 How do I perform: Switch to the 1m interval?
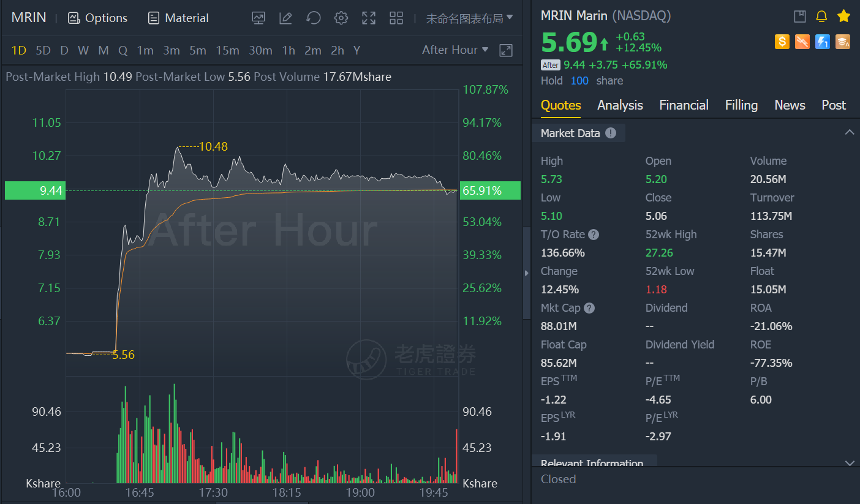pyautogui.click(x=145, y=50)
